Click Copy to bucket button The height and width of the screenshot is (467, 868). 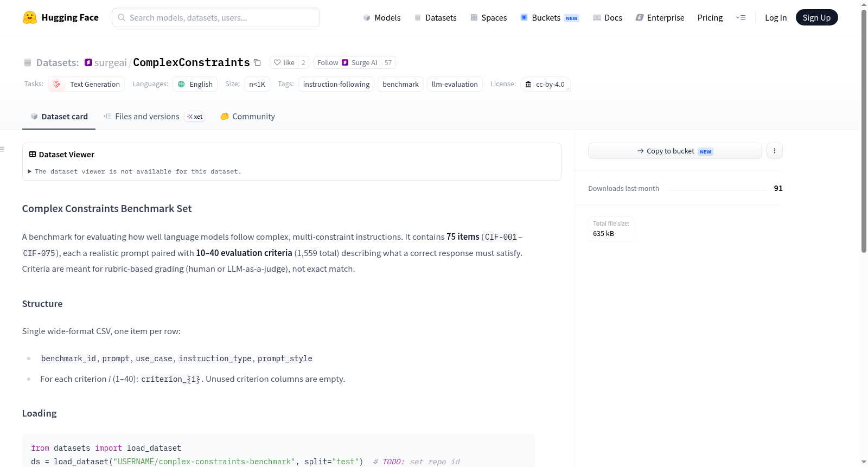(x=675, y=151)
